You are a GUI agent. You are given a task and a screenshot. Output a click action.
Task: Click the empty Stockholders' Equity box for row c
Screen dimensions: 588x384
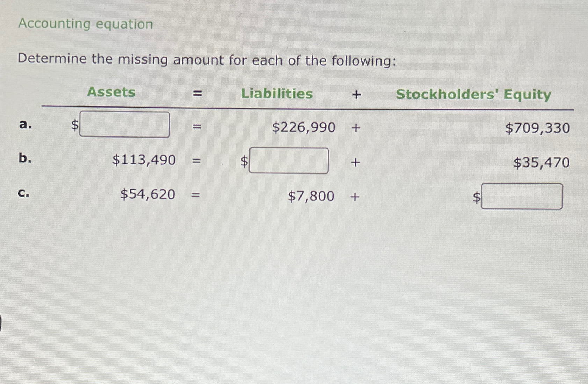point(522,197)
